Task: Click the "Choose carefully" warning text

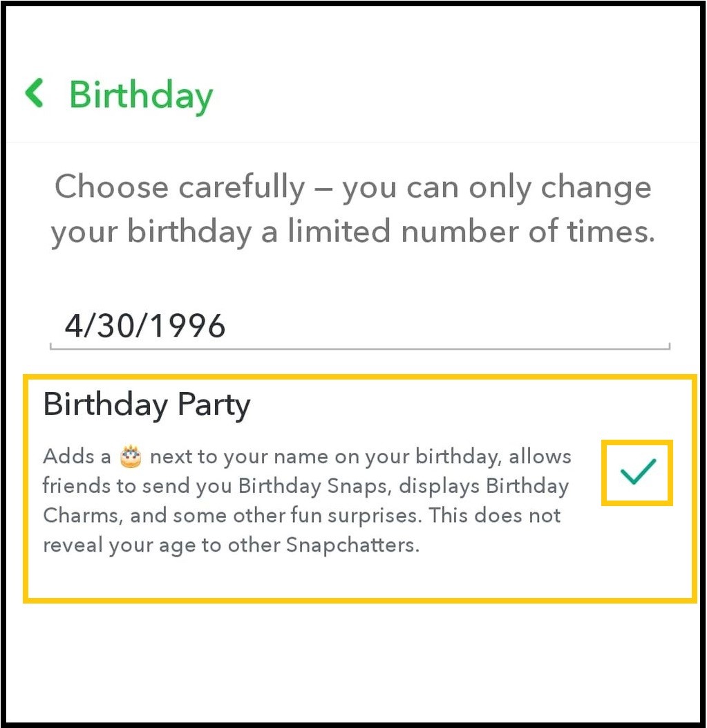Action: [x=180, y=187]
